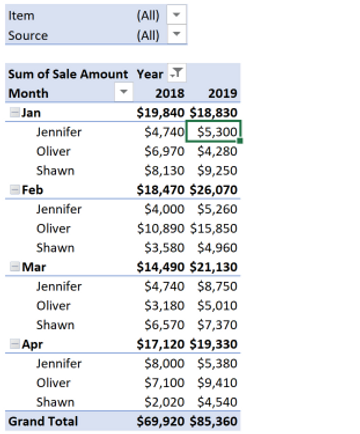The image size is (360, 434).
Task: Select the Feb 2018 subtotal $18,470
Action: [160, 190]
